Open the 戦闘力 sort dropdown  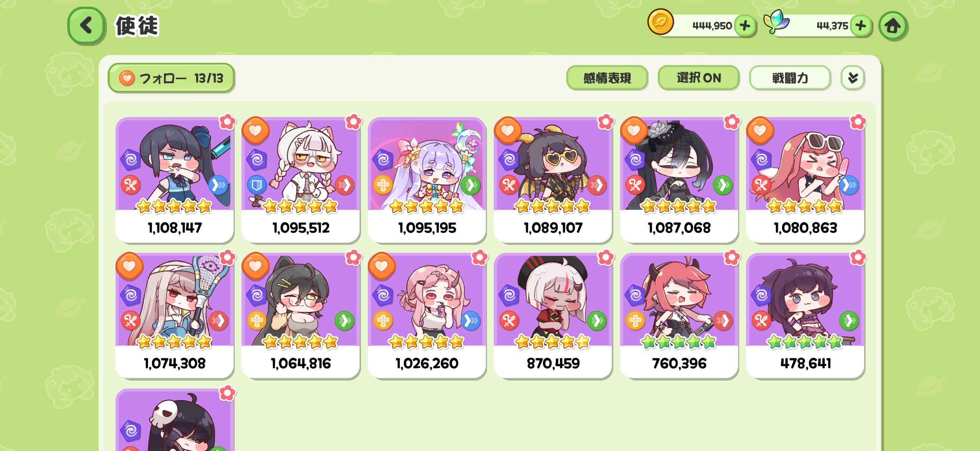pyautogui.click(x=790, y=78)
